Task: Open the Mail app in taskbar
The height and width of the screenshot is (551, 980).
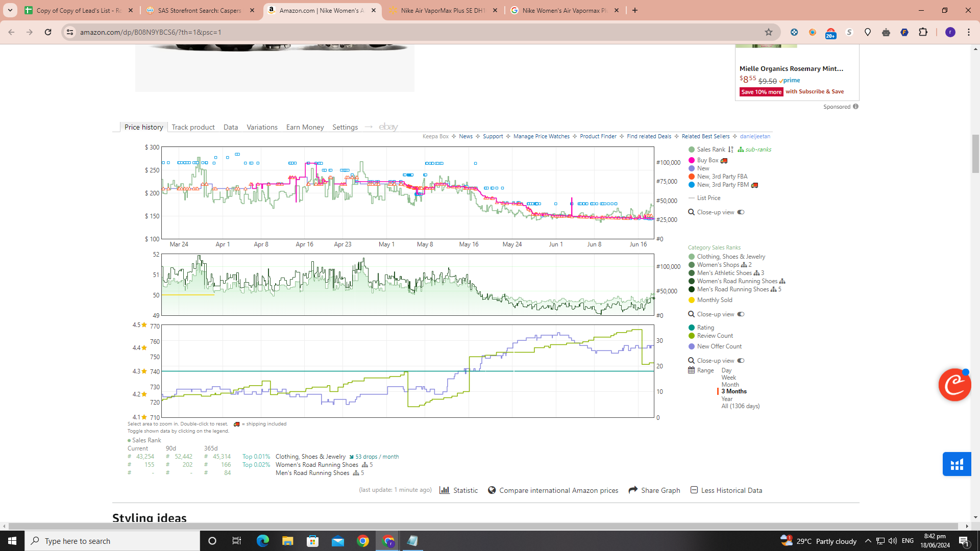Action: tap(338, 541)
